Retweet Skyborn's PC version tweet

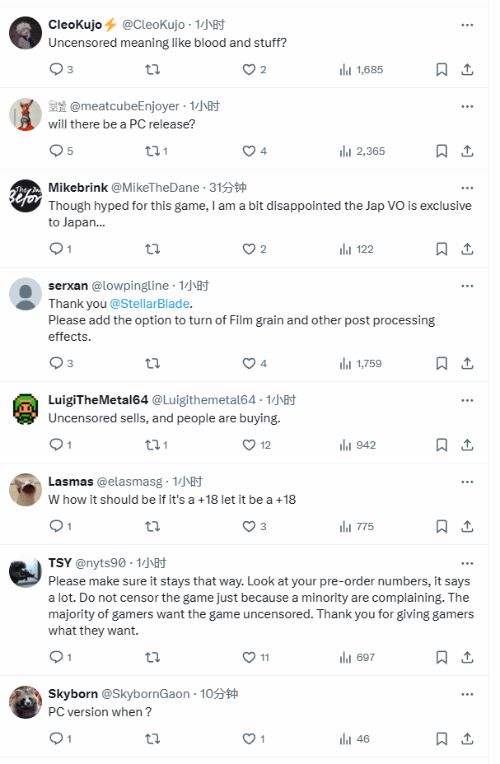pos(153,739)
